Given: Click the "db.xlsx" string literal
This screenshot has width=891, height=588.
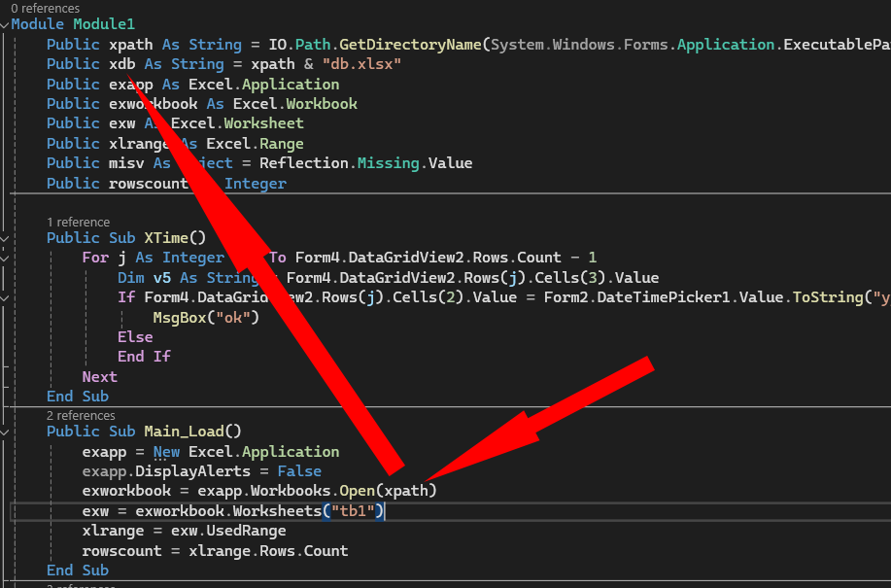Looking at the screenshot, I should tap(361, 64).
